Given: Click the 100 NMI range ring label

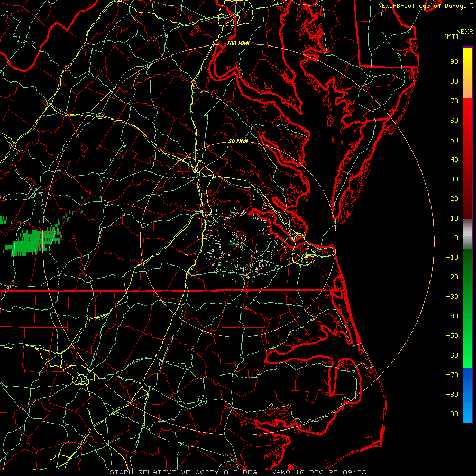Looking at the screenshot, I should coord(238,43).
